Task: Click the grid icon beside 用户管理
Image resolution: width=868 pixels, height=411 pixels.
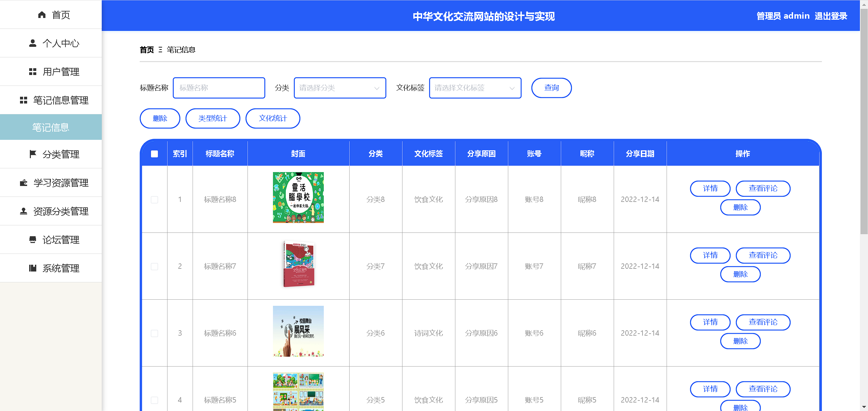Action: point(33,72)
